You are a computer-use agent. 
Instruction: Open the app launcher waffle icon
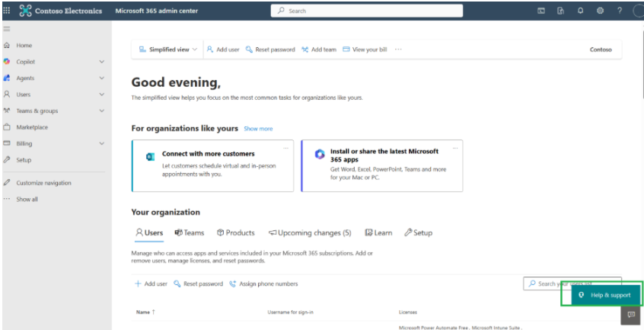click(x=7, y=11)
